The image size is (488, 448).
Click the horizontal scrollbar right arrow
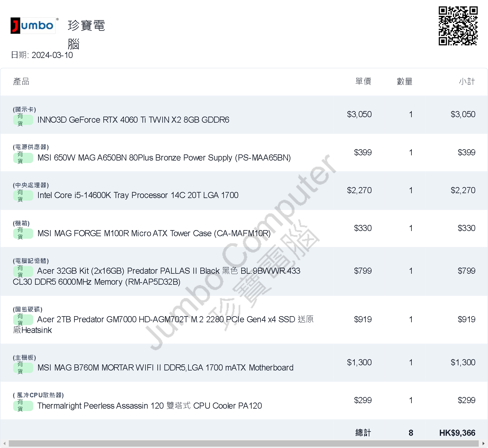tap(483, 443)
